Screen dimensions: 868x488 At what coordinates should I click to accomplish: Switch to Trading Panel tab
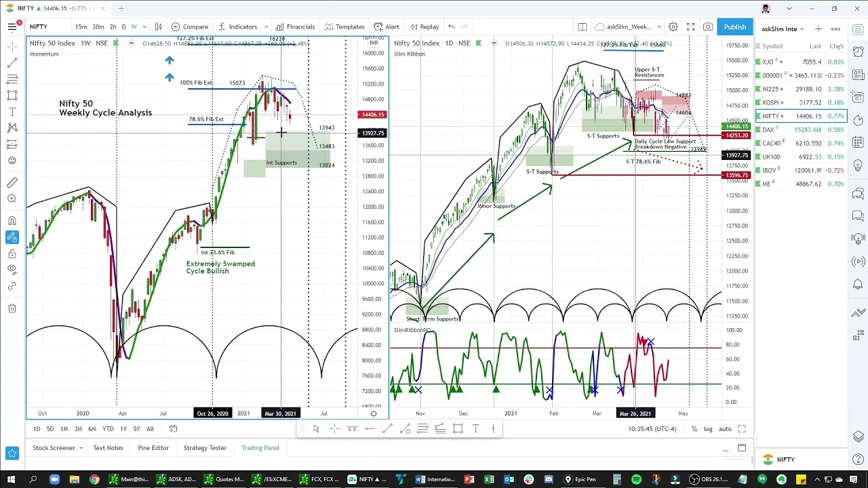click(260, 448)
